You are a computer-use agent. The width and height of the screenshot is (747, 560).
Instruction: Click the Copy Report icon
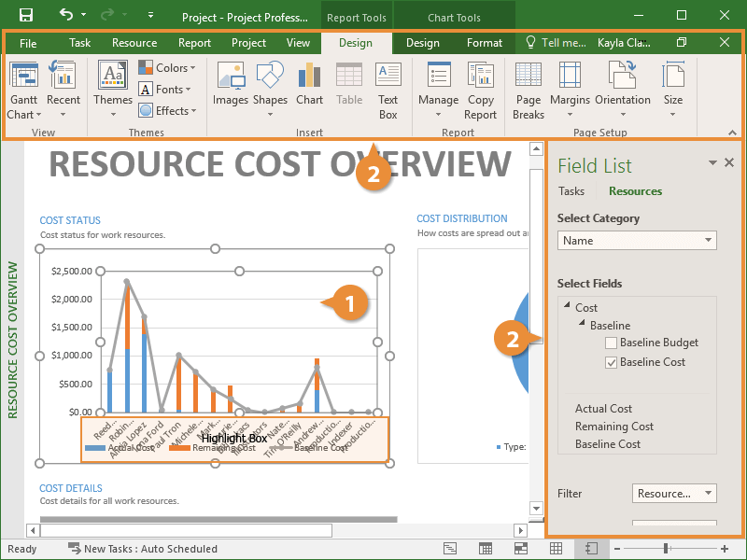[480, 90]
